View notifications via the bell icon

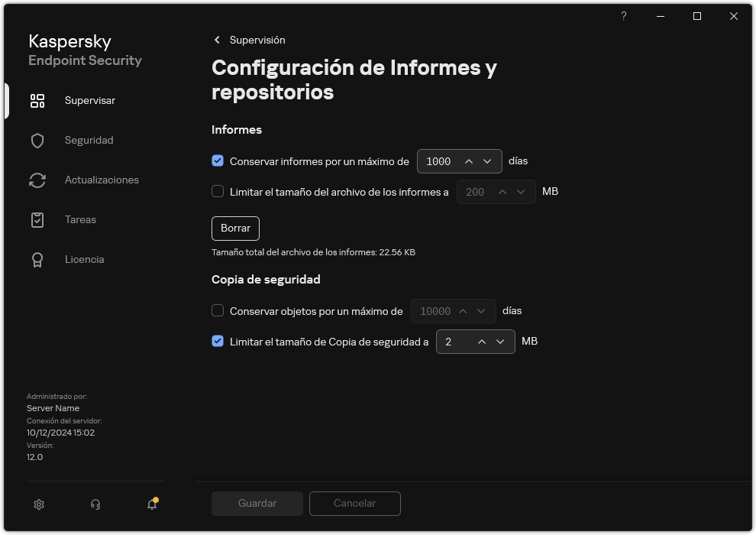tap(151, 504)
